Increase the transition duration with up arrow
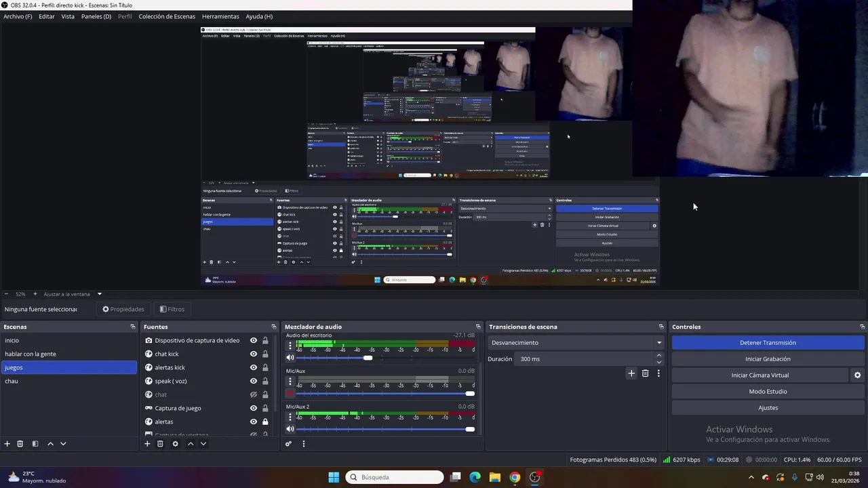The height and width of the screenshot is (488, 868). tap(658, 356)
